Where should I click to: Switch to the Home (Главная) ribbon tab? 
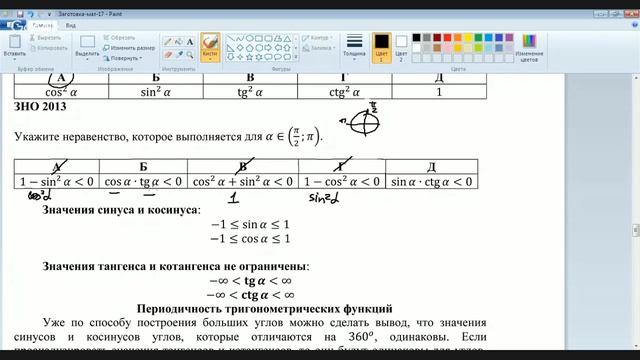42,25
